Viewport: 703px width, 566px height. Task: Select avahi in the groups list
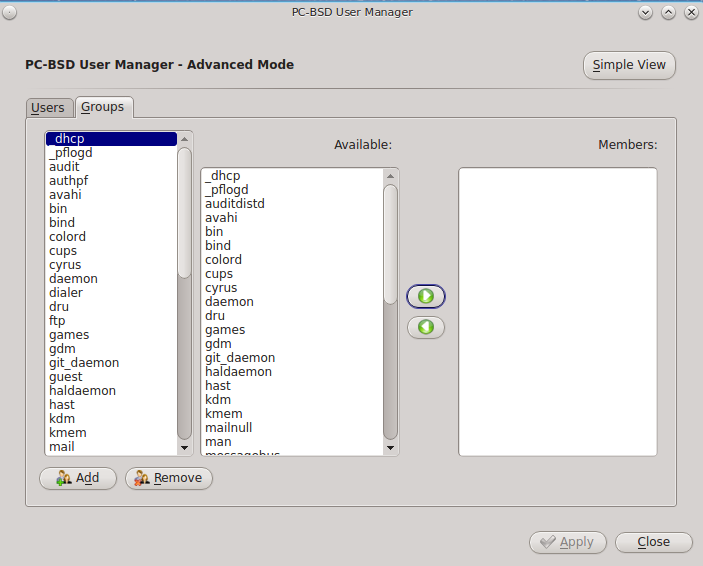tap(111, 195)
